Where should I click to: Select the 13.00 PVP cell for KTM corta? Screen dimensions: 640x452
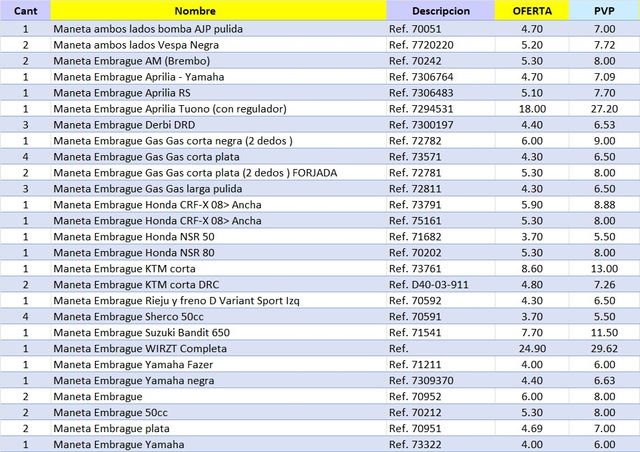click(604, 269)
